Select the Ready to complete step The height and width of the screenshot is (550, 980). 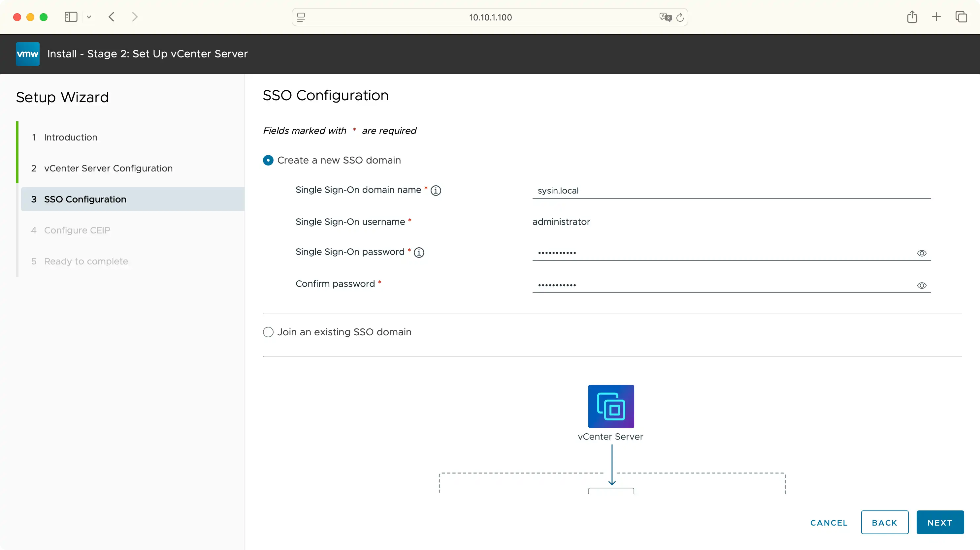86,261
